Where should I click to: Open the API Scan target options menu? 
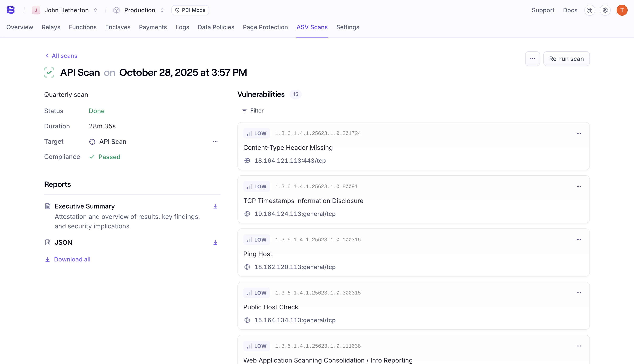(x=215, y=142)
